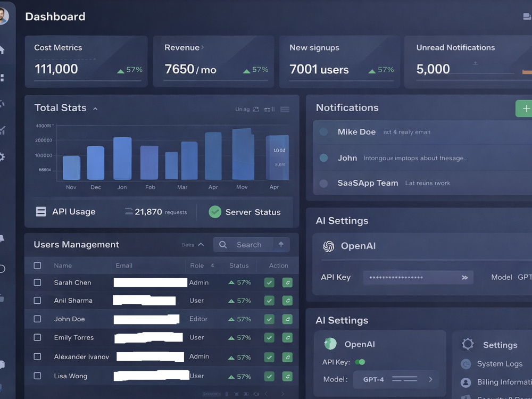Image resolution: width=532 pixels, height=399 pixels.
Task: Click the Cost Metrics progress bar
Action: [x=88, y=80]
